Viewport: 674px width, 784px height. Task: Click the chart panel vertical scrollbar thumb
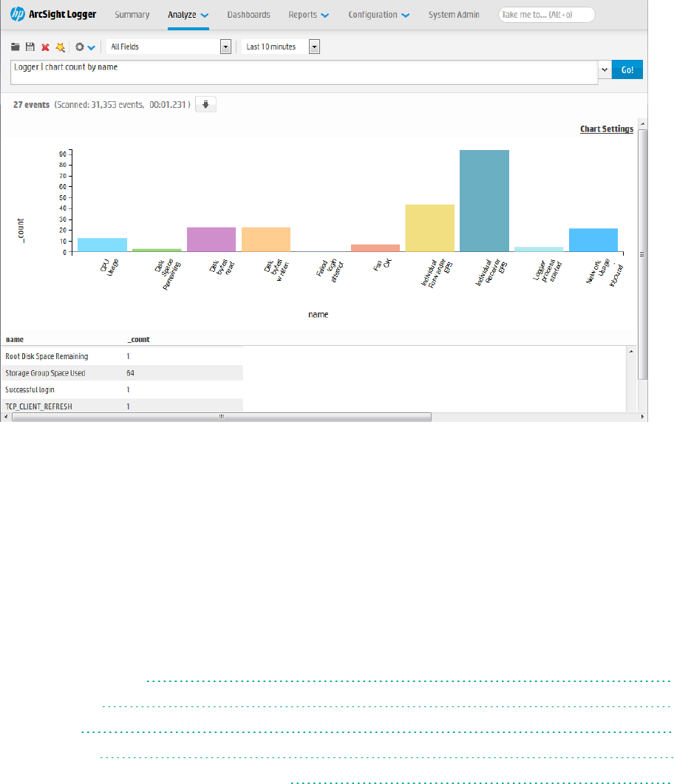click(642, 254)
